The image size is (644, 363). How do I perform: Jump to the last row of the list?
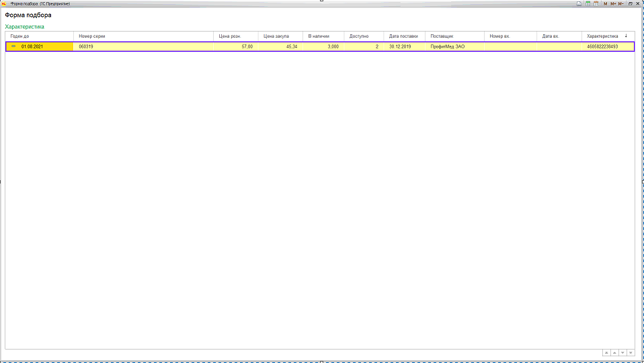[631, 352]
